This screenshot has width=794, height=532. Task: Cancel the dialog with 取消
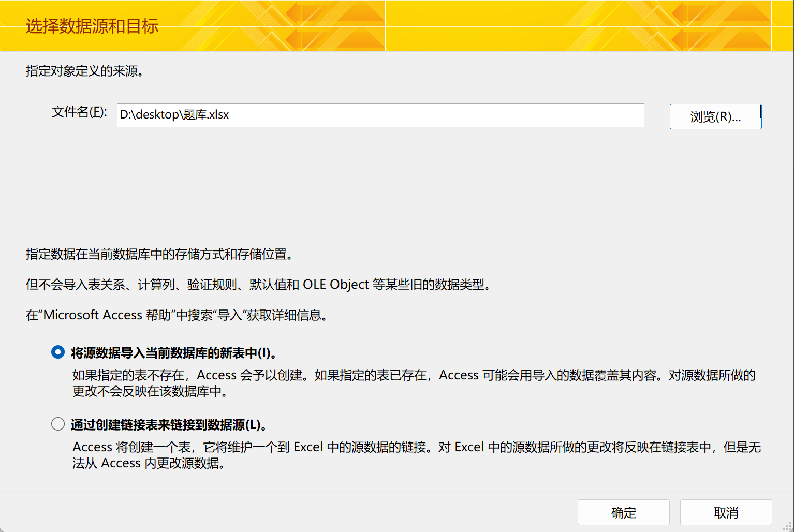(726, 512)
